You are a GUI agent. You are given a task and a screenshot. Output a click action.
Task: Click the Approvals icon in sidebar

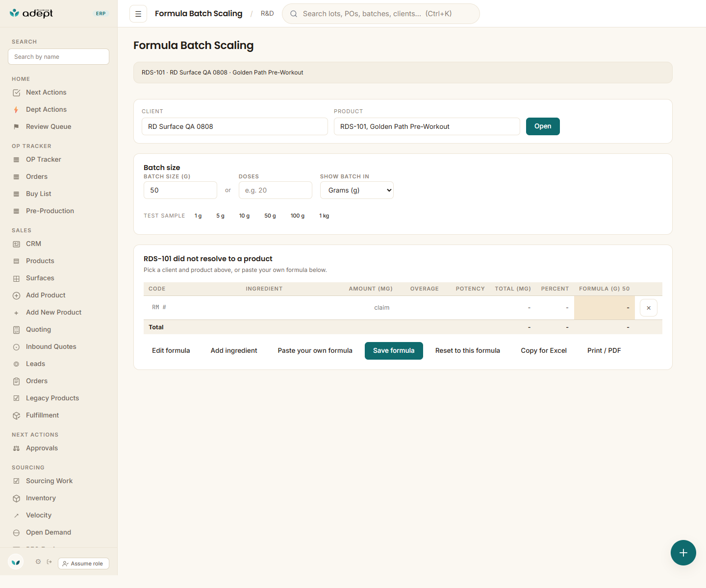point(16,448)
